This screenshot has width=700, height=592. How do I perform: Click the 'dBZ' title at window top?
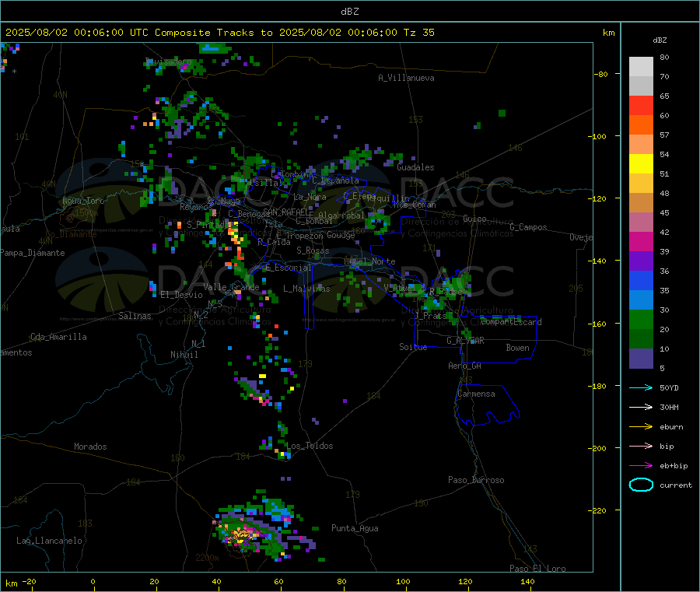click(x=349, y=12)
